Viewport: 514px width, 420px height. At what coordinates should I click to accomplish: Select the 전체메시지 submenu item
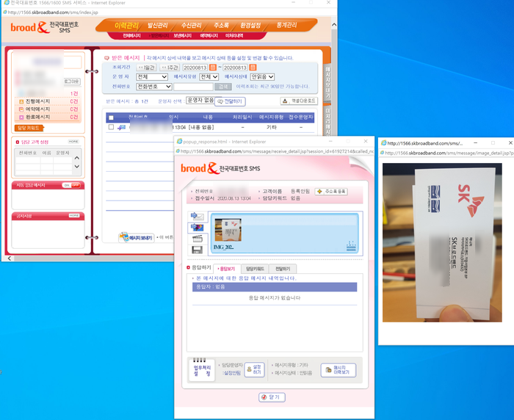point(131,35)
